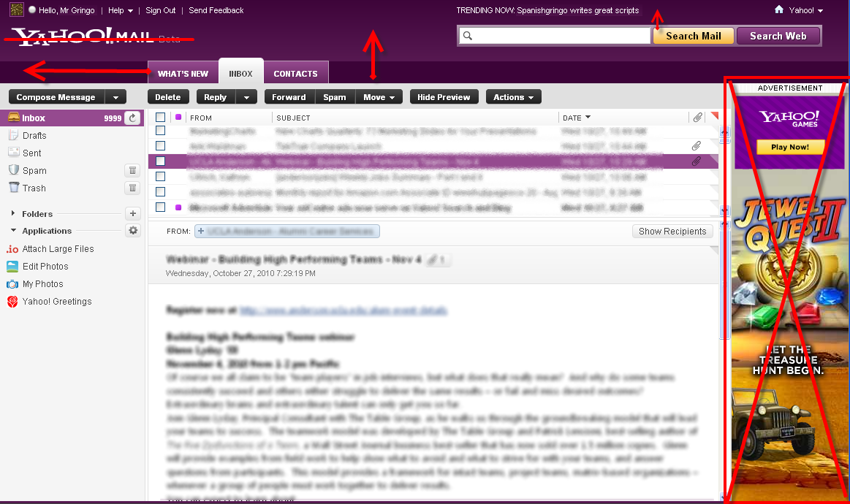Click paperclip icon on the highlighted message row
850x504 pixels.
pos(697,161)
